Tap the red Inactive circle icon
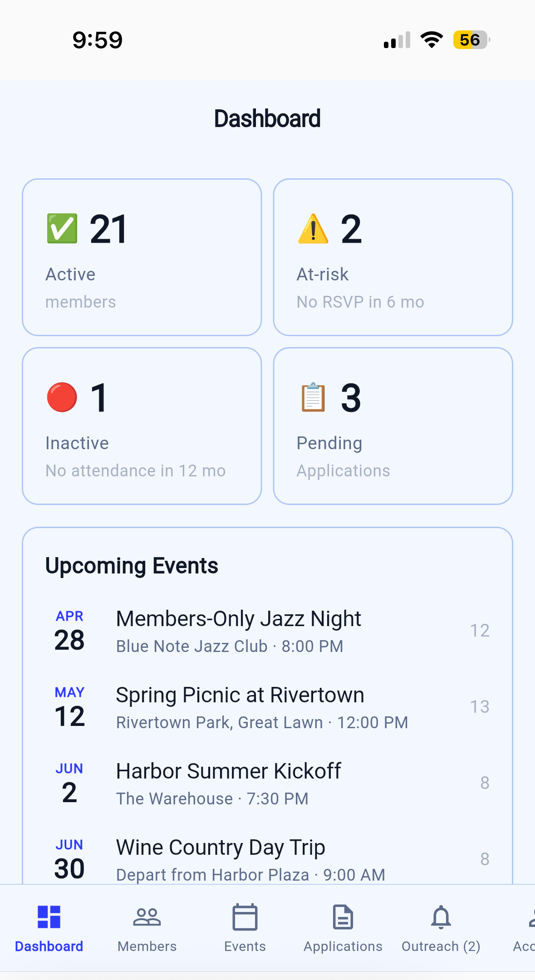Viewport: 535px width, 980px height. click(x=62, y=397)
